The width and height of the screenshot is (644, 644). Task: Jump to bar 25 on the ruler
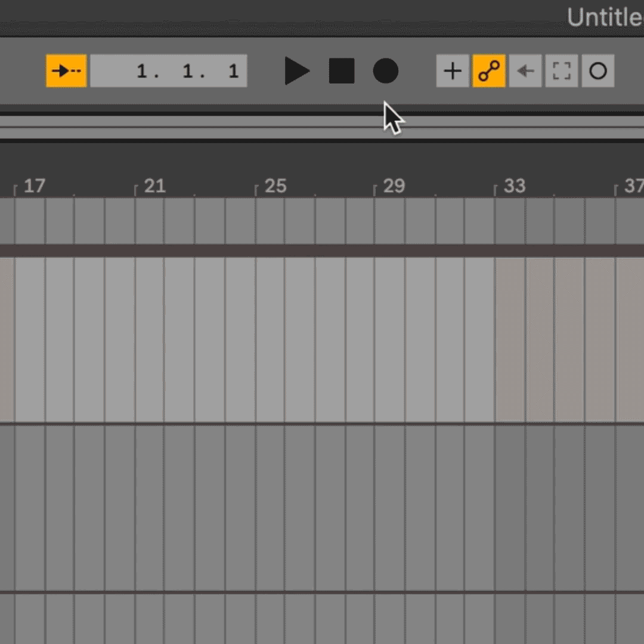click(x=274, y=187)
